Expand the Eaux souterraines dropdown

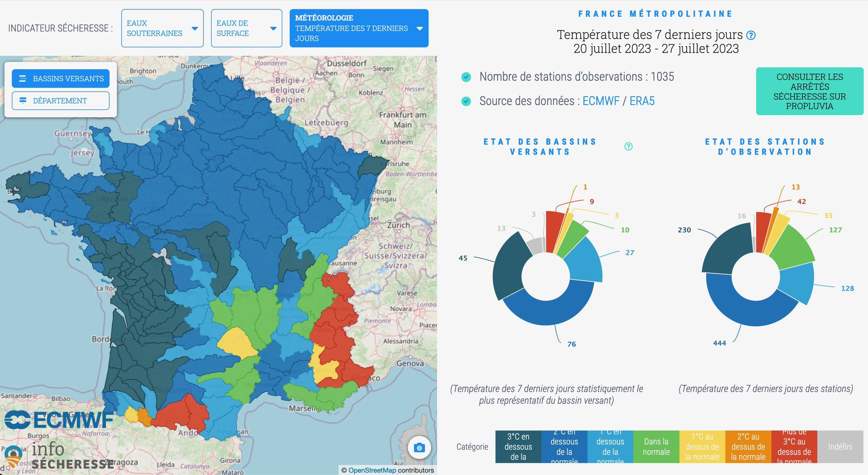pyautogui.click(x=162, y=28)
